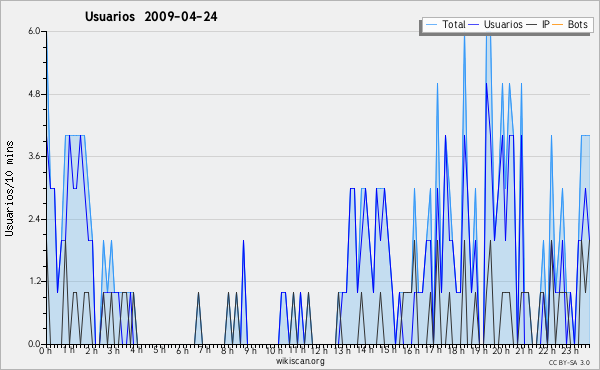
Task: Select the 'IP' legend entry
Action: pyautogui.click(x=546, y=24)
